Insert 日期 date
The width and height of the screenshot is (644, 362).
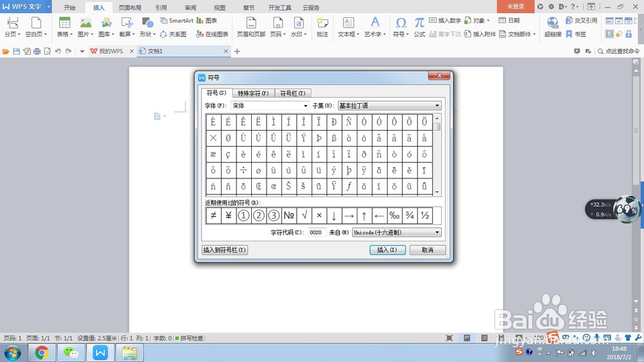pos(509,21)
